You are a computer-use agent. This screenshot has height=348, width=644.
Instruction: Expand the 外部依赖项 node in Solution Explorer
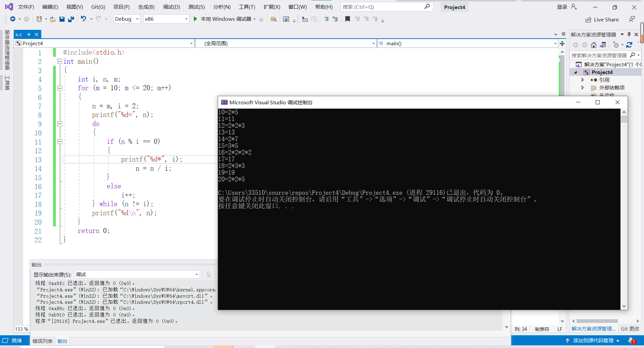pos(583,88)
